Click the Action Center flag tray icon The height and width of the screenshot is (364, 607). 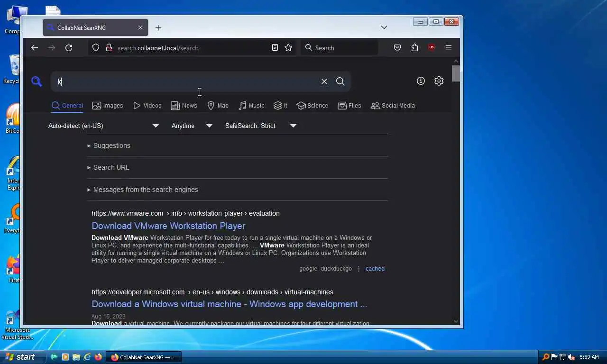pyautogui.click(x=554, y=357)
